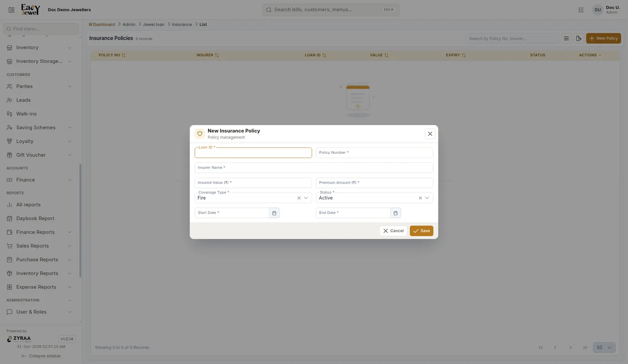
Task: Click the export list icon
Action: click(579, 38)
